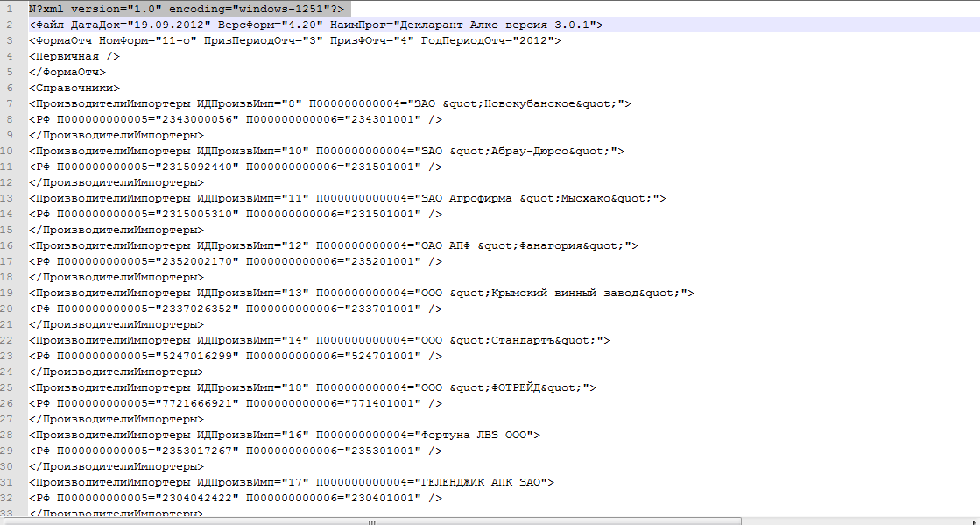Click the INN value "7721666921"
This screenshot has width=980, height=525.
(x=198, y=403)
